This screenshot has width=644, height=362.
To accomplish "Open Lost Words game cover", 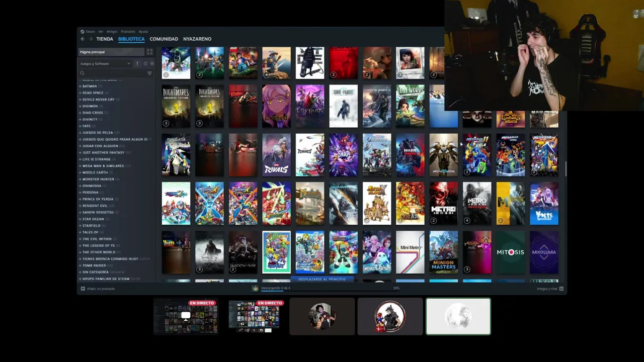I will pos(410,106).
